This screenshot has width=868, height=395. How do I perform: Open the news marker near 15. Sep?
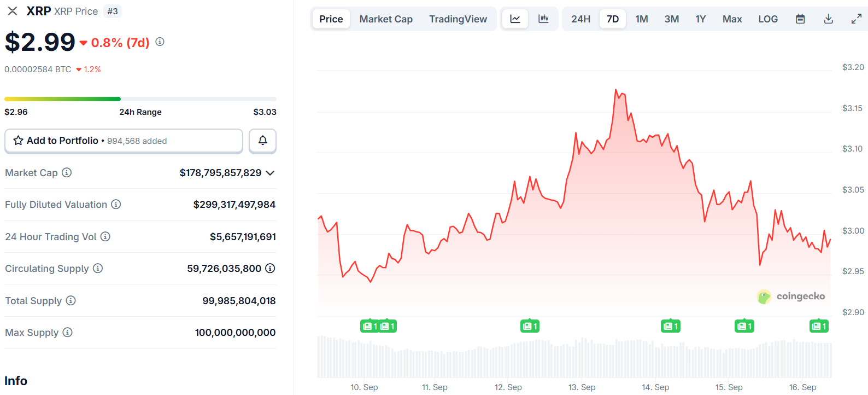(744, 326)
